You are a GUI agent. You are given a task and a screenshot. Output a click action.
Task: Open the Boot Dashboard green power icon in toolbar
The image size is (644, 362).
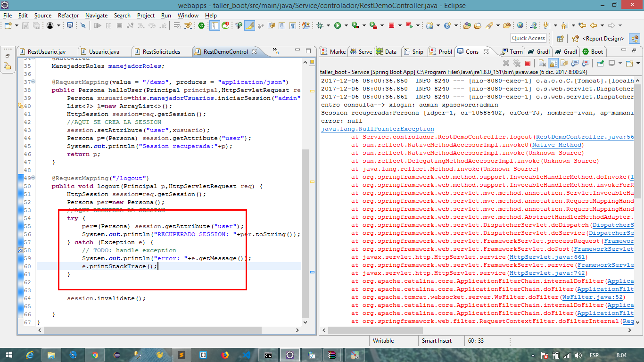click(201, 25)
